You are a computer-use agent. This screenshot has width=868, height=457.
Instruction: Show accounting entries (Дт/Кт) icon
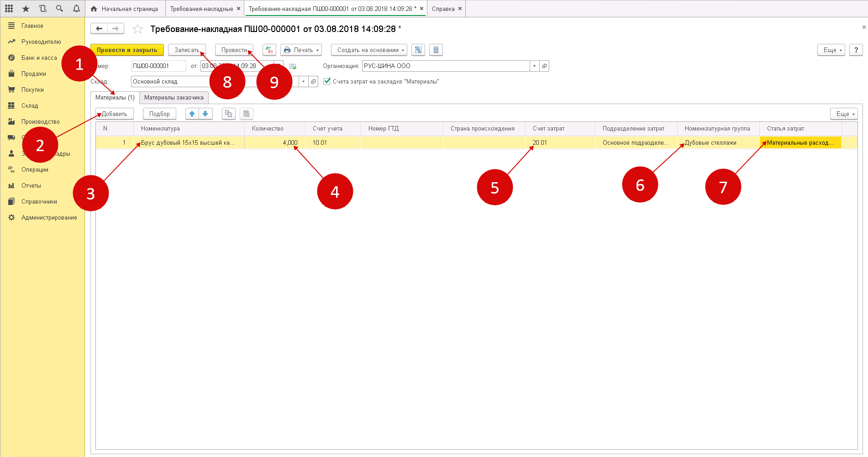tap(269, 50)
